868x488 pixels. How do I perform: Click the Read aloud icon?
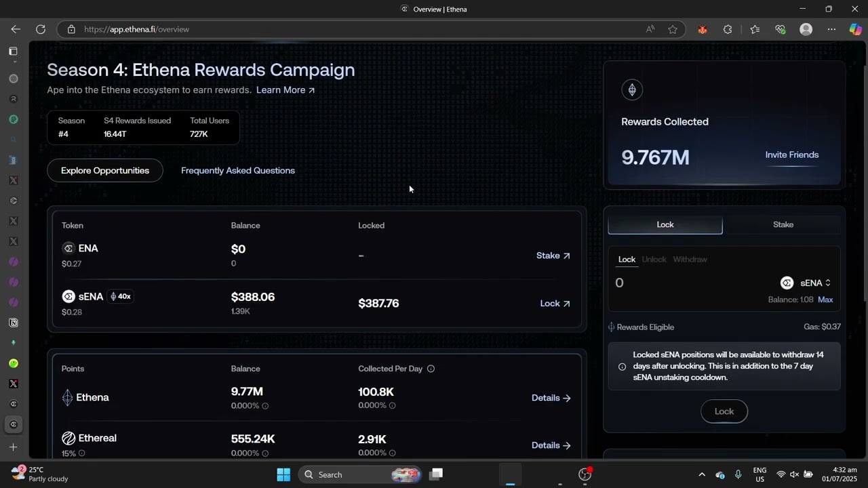pyautogui.click(x=650, y=29)
